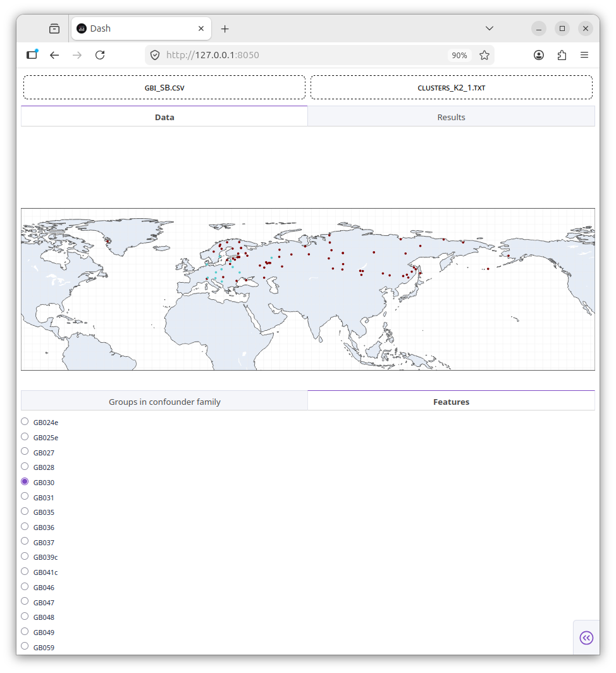Screen dimensions: 616x673
Task: Open the Firefox application hamburger menu
Action: point(584,55)
